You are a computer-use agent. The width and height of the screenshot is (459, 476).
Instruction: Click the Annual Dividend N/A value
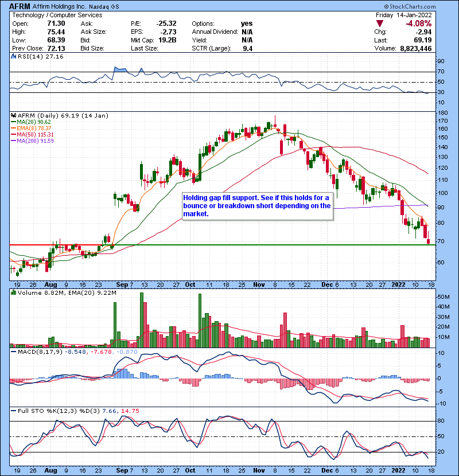(x=247, y=32)
